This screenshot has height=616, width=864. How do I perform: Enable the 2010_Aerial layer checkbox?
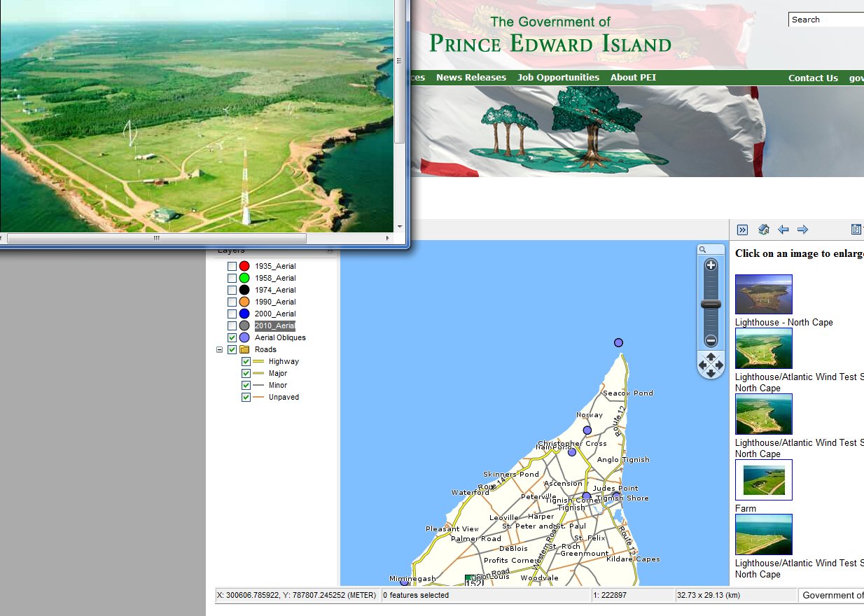click(x=232, y=325)
